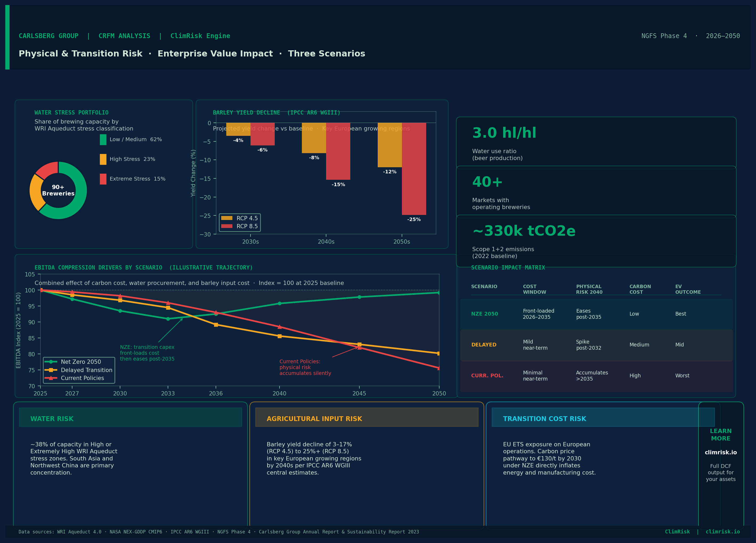
Task: Select Net Zero 2050 legend entry
Action: pyautogui.click(x=73, y=362)
